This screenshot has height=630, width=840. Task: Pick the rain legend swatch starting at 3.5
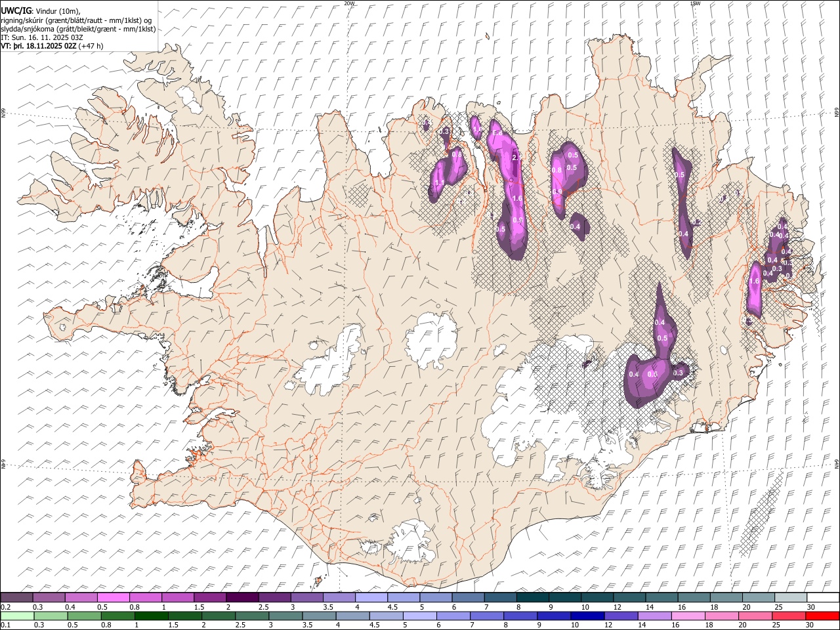pos(319,616)
